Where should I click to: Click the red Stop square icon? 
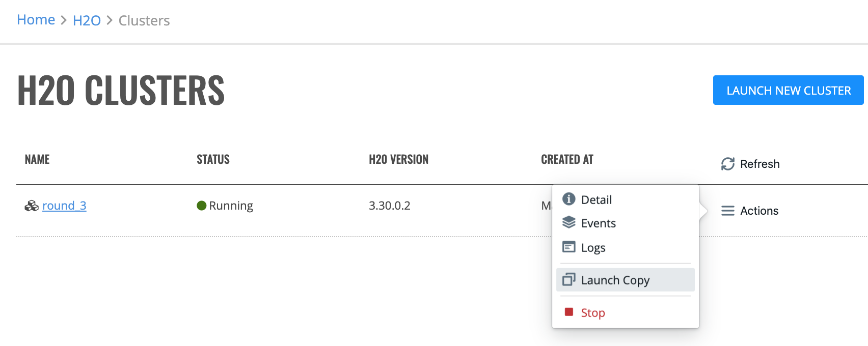(569, 312)
